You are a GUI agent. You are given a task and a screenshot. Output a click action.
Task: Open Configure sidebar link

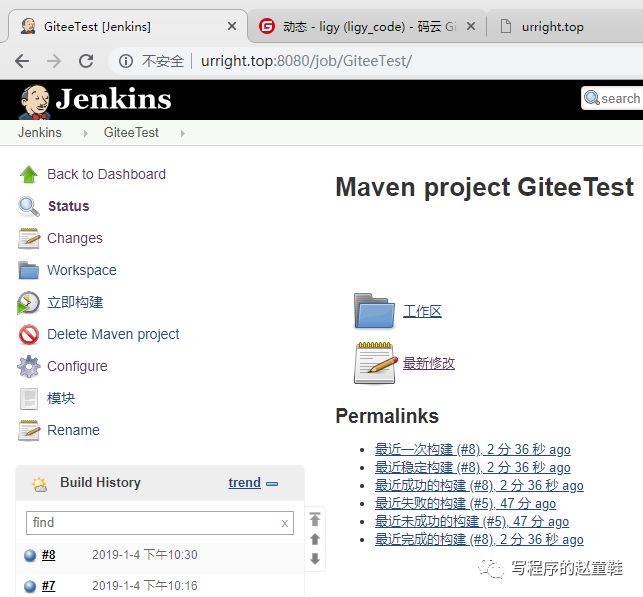[x=78, y=366]
